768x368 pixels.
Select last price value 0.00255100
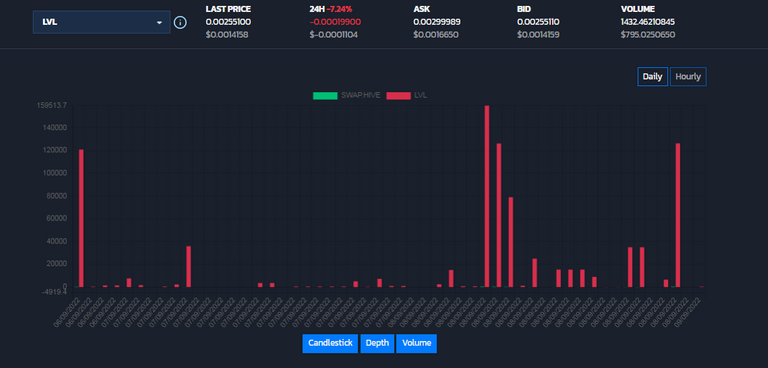[228, 22]
